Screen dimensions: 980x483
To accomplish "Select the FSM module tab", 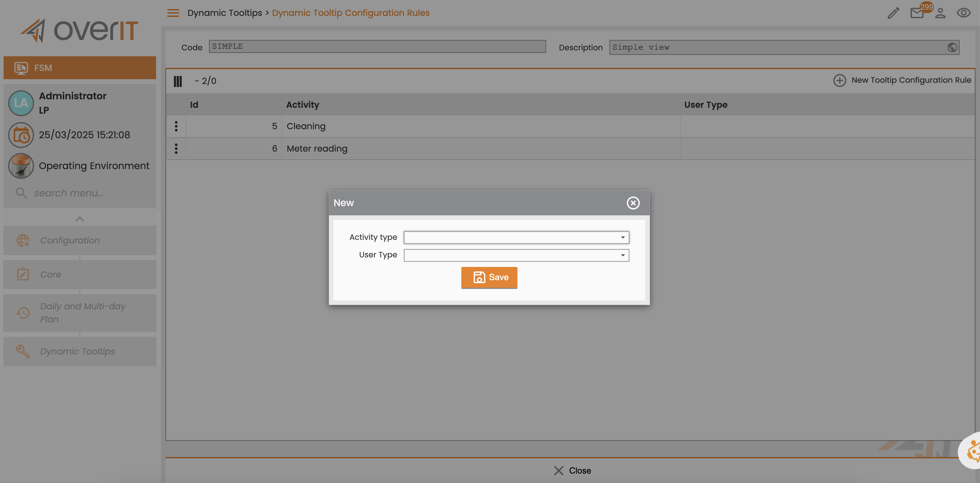I will pos(80,68).
